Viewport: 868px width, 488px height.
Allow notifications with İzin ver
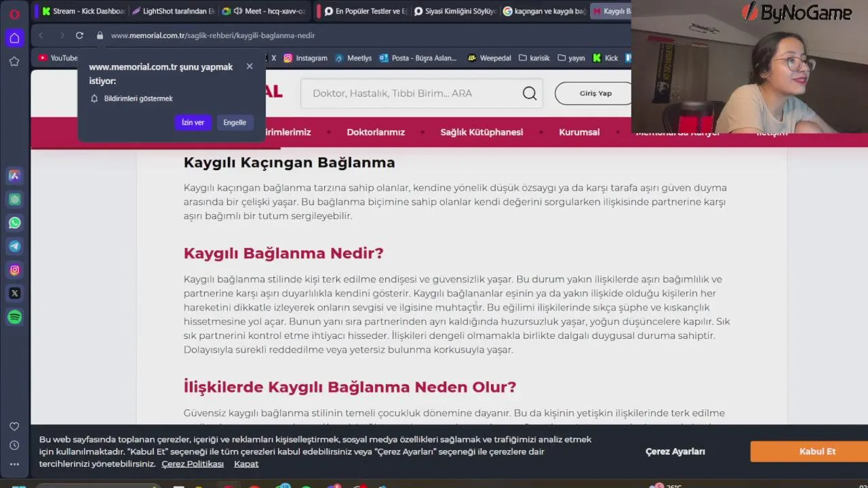coord(193,123)
